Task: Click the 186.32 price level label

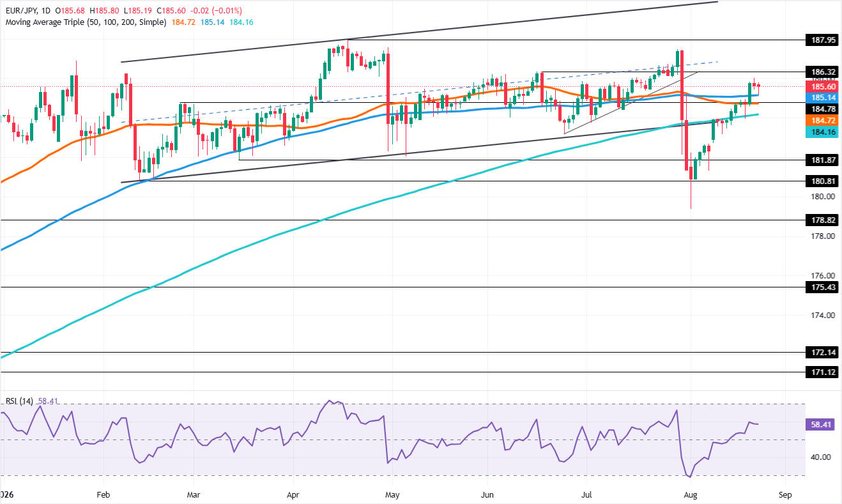Action: (x=822, y=72)
